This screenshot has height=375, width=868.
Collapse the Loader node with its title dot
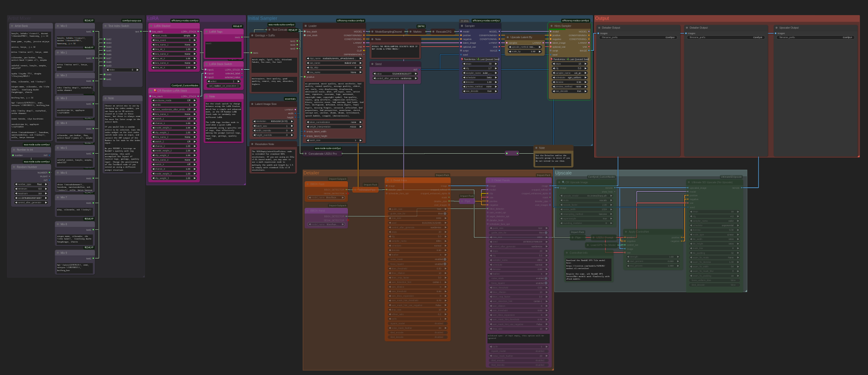[306, 26]
